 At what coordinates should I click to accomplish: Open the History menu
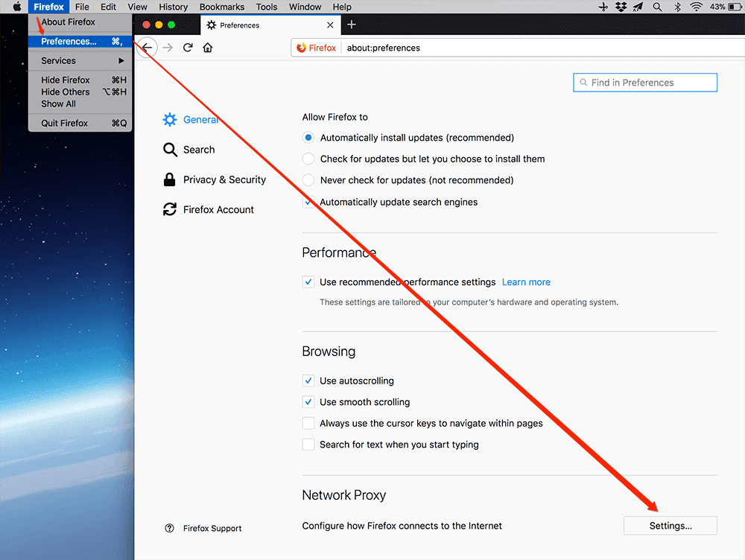(173, 7)
